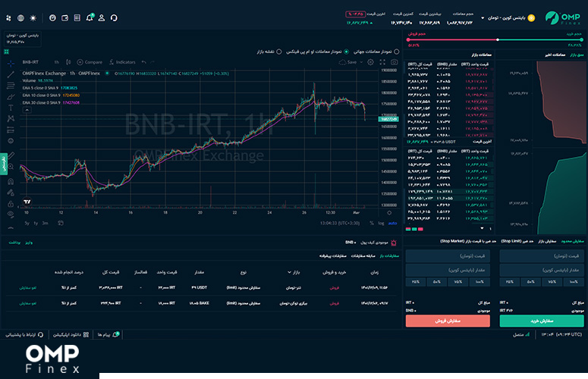Screen dimensions: 588x379
Task: Select the crosshair cursor tool
Action: point(11,63)
